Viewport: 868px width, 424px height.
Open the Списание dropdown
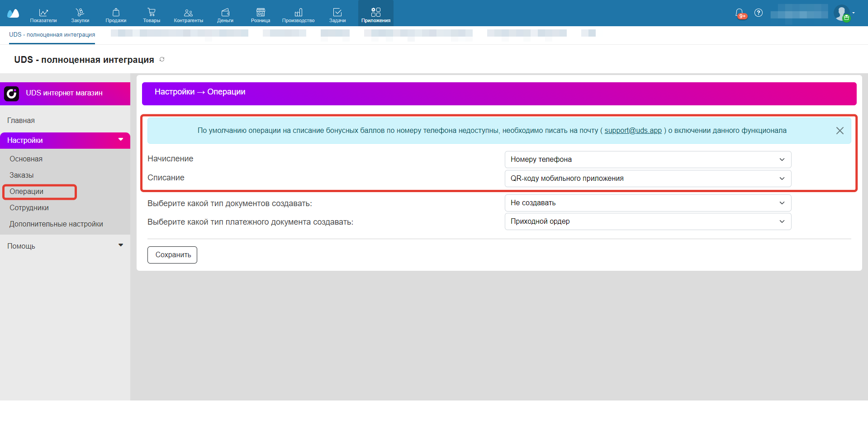tap(647, 179)
